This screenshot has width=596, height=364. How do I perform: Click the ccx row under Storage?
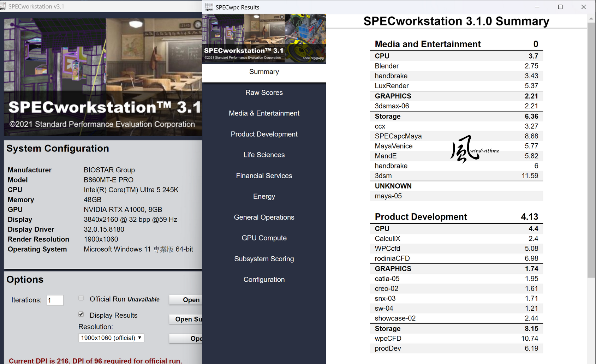pyautogui.click(x=457, y=126)
